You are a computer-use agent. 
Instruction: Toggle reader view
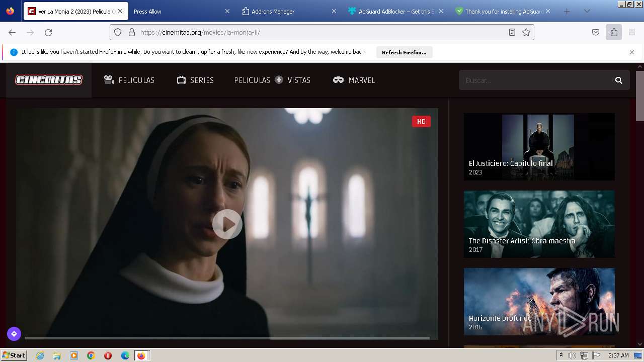[512, 32]
